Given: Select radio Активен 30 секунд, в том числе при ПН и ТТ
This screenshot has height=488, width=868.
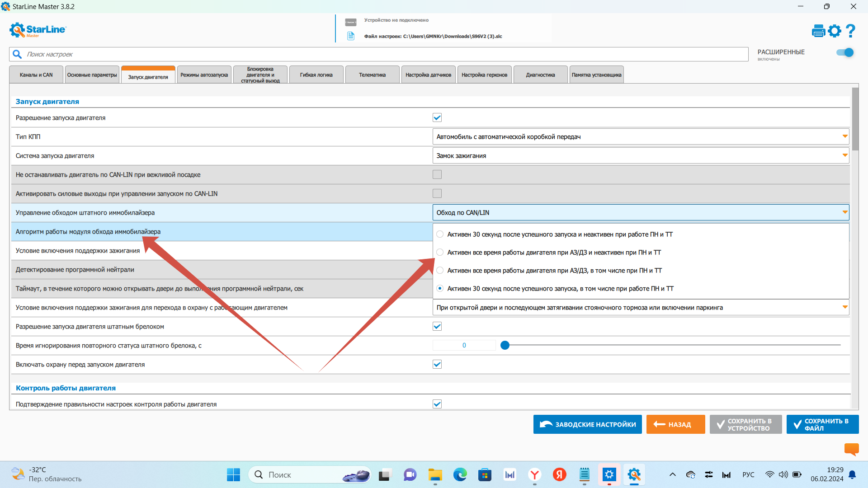Looking at the screenshot, I should coord(440,288).
